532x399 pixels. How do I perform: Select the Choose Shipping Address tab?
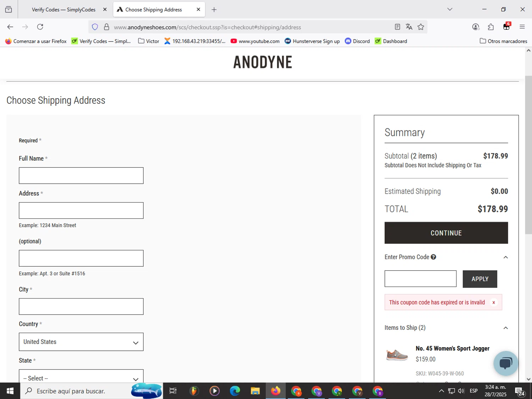click(x=159, y=10)
